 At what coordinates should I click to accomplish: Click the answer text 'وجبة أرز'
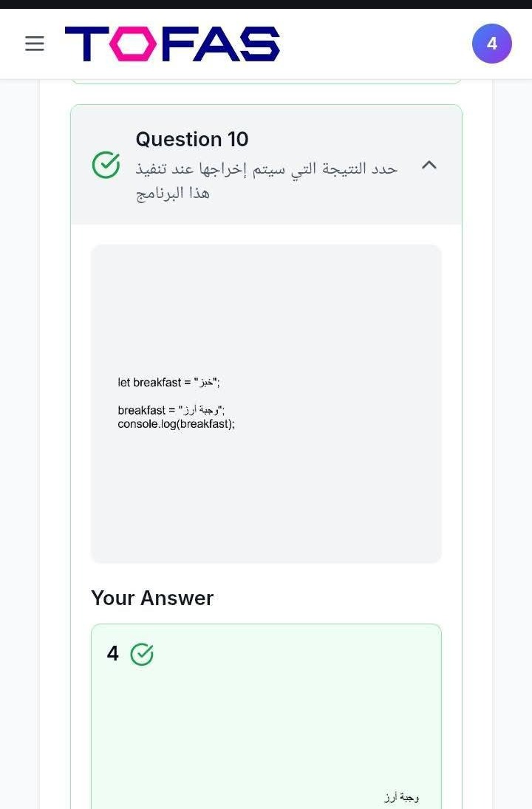pos(401,797)
